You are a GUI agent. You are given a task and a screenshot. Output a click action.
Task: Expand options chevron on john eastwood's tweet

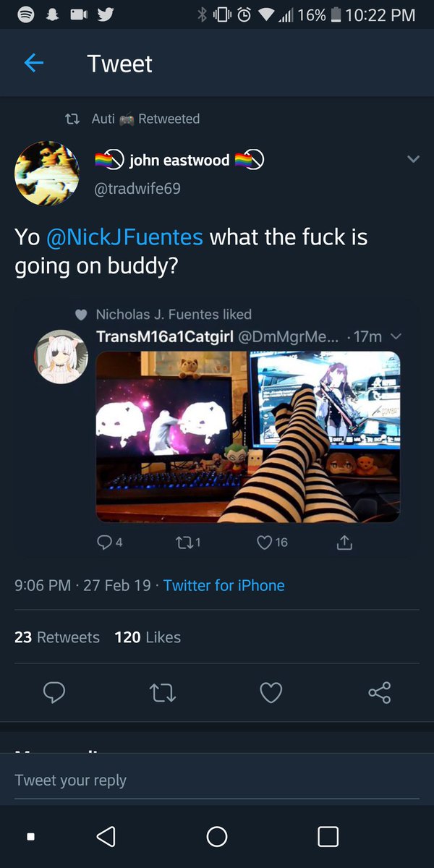click(413, 159)
